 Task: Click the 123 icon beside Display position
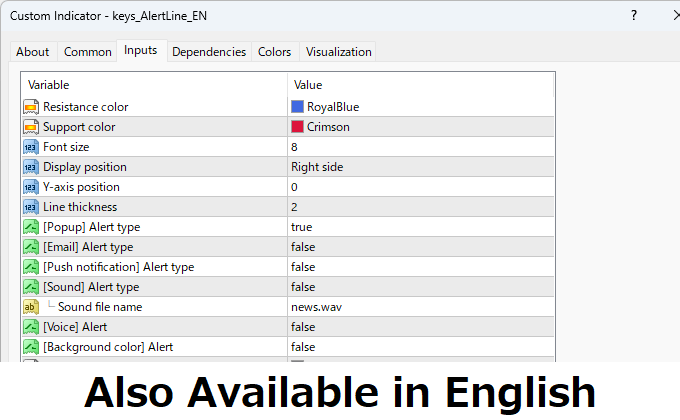pos(31,167)
